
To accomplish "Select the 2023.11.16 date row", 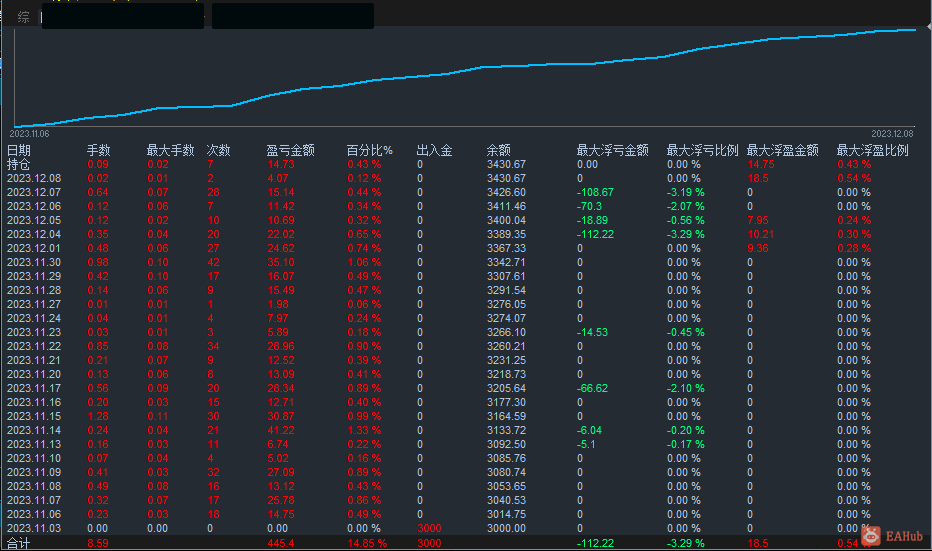I will 34,402.
